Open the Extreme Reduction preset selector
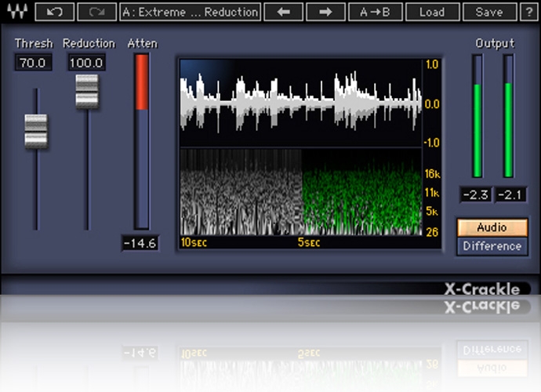Viewport: 541px width, 392px height. point(191,12)
